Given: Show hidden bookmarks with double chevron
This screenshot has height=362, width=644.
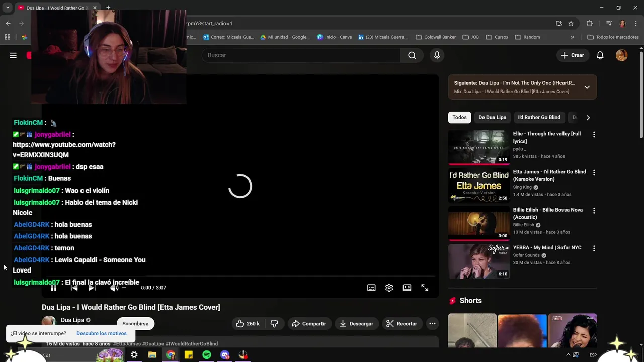Looking at the screenshot, I should pyautogui.click(x=572, y=37).
